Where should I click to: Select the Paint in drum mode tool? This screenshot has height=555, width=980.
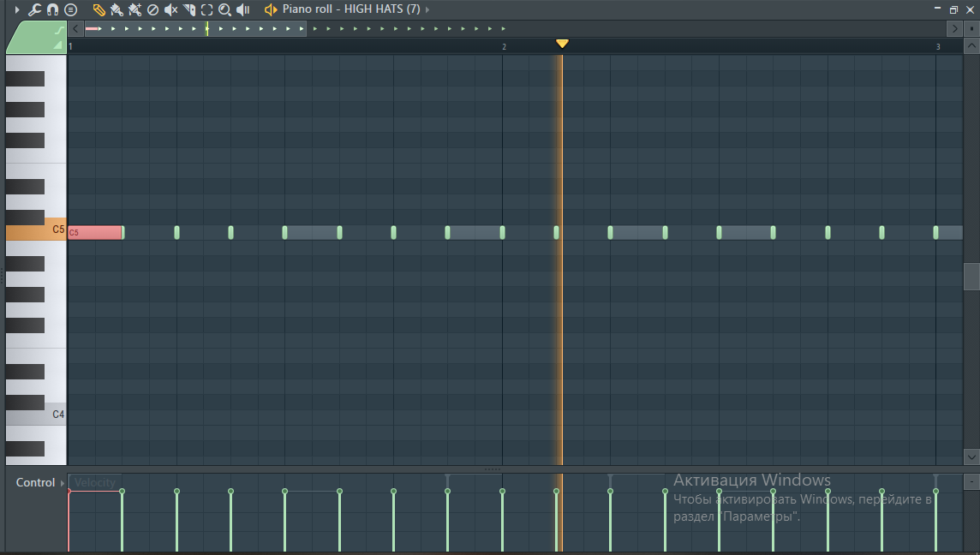click(134, 9)
